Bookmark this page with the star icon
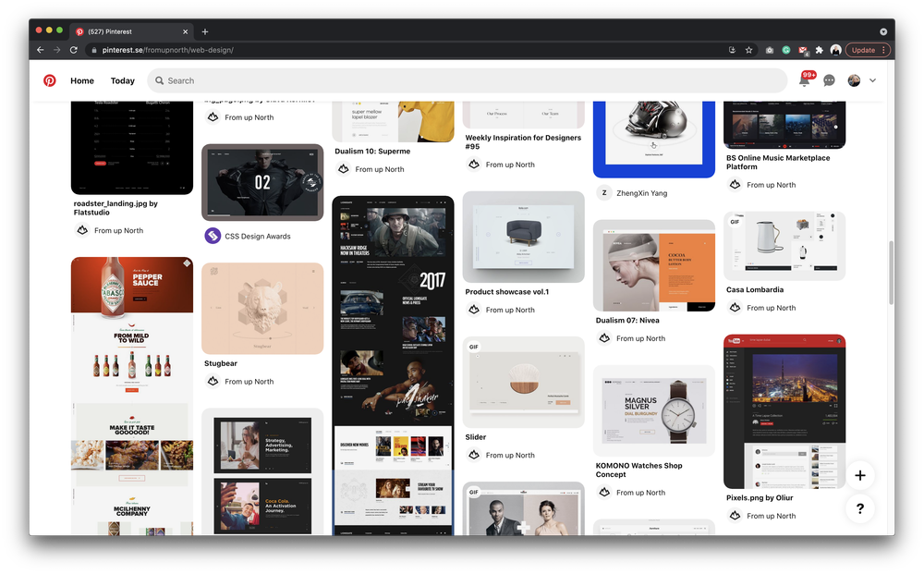 [749, 50]
